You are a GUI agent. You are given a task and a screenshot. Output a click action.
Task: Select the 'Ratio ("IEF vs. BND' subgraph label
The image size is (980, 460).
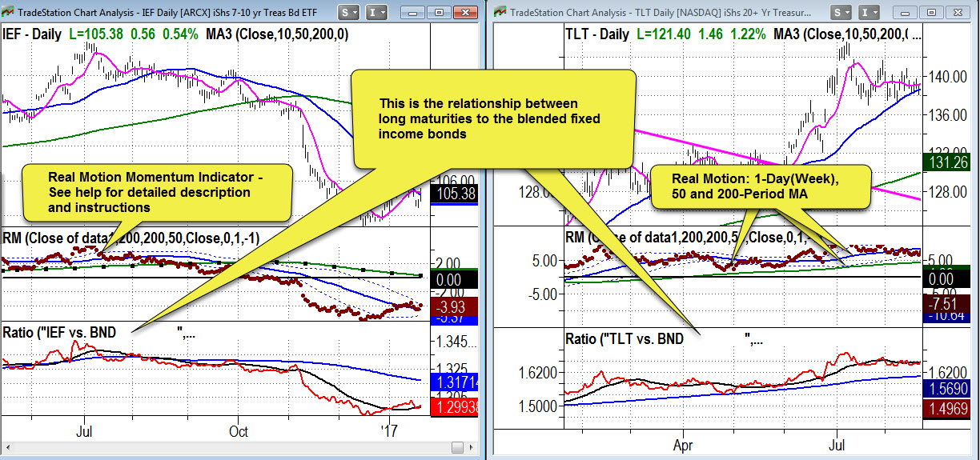68,333
